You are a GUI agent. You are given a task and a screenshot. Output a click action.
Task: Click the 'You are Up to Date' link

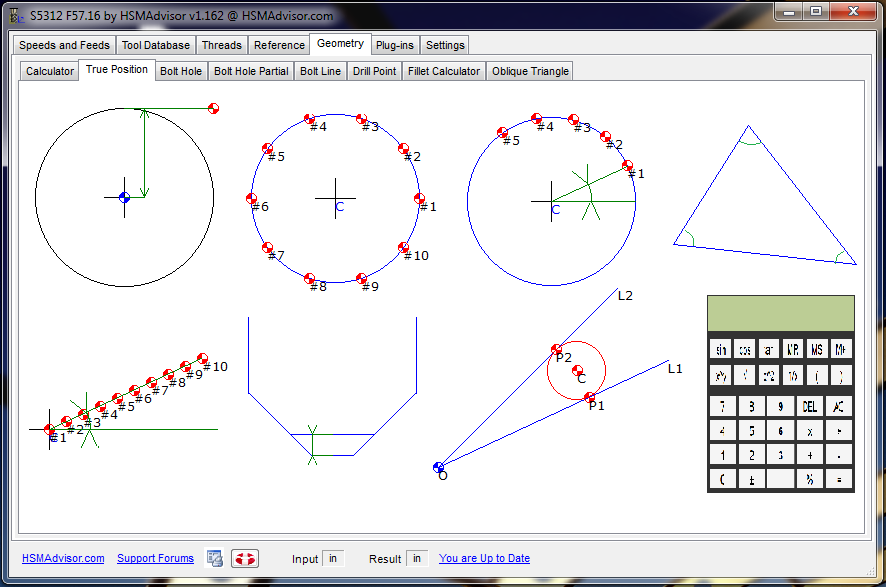point(484,558)
